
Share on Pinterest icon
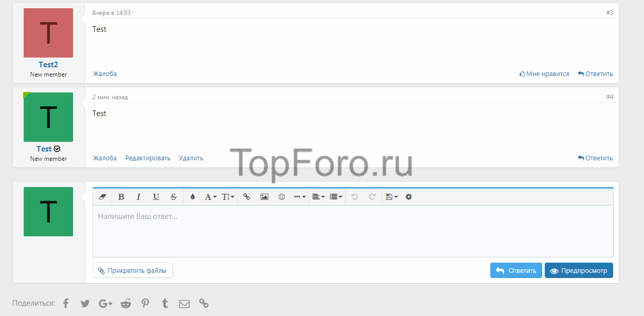(x=146, y=303)
